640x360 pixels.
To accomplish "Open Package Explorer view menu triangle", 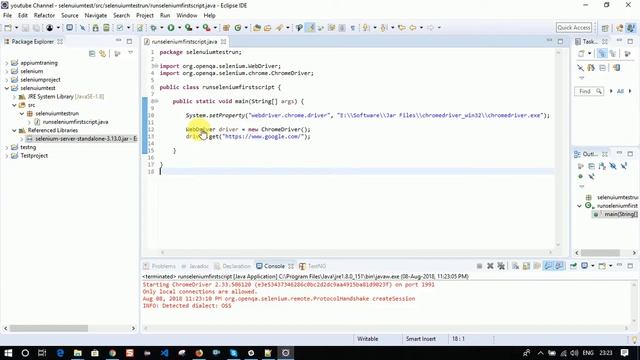I will pyautogui.click(x=131, y=53).
